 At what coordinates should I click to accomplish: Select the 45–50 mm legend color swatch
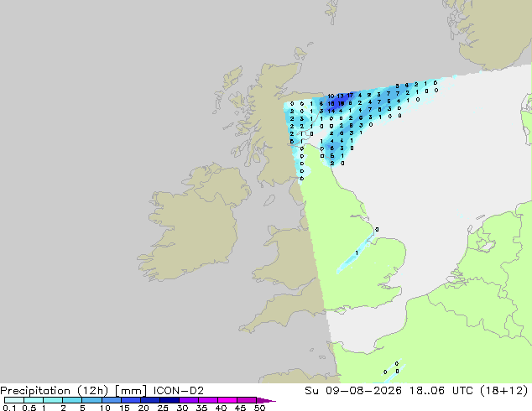pyautogui.click(x=247, y=400)
